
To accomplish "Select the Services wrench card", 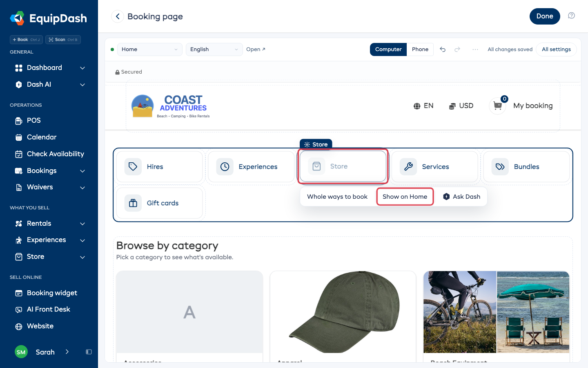I will (x=434, y=167).
